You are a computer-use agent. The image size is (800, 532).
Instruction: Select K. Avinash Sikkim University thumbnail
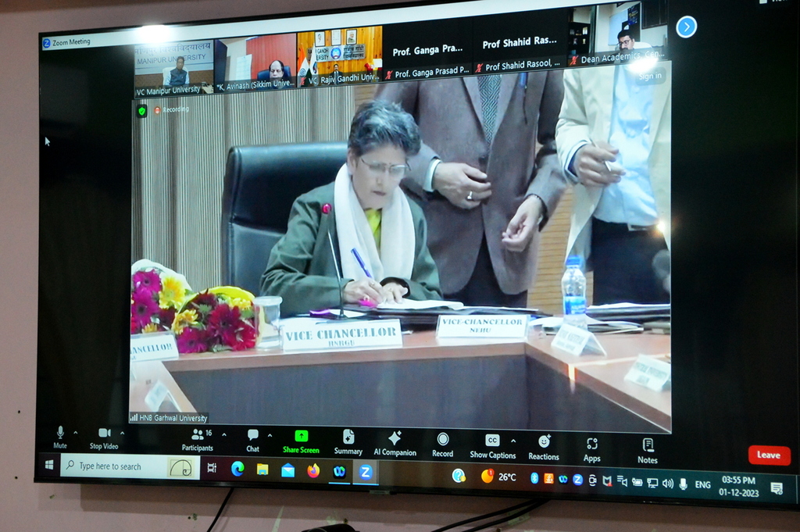click(x=255, y=62)
